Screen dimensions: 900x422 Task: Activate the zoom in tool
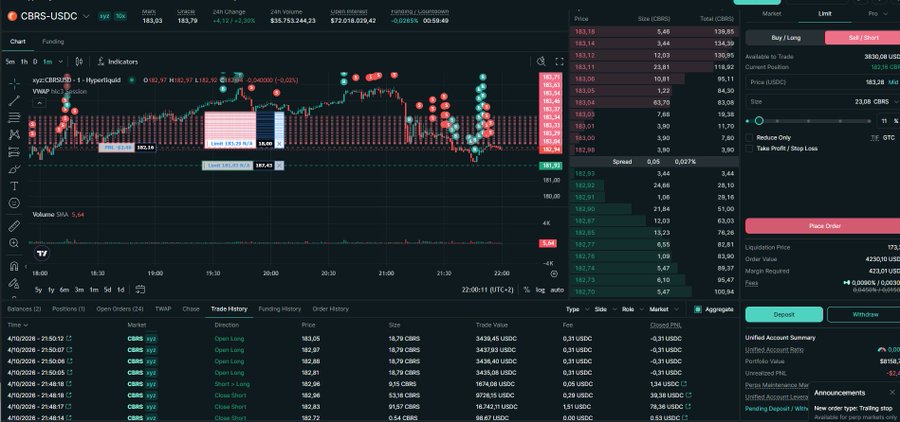(14, 243)
